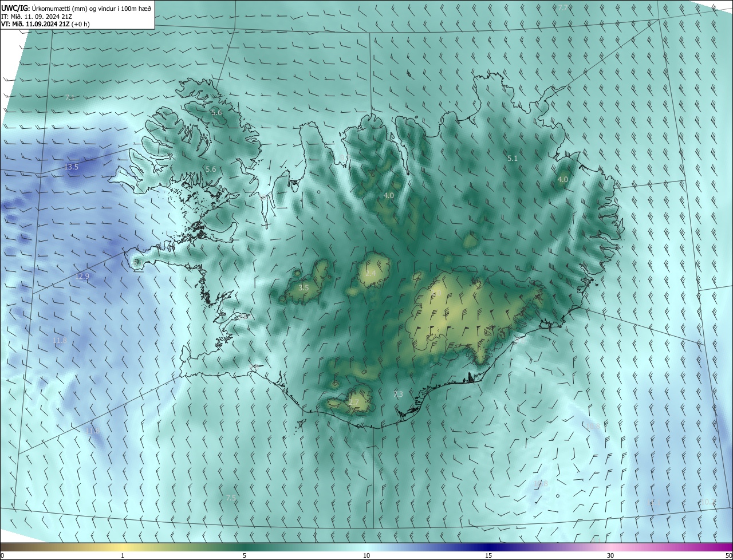The image size is (733, 560).
Task: Click the 12.9 value label over the sea
Action: pos(82,277)
